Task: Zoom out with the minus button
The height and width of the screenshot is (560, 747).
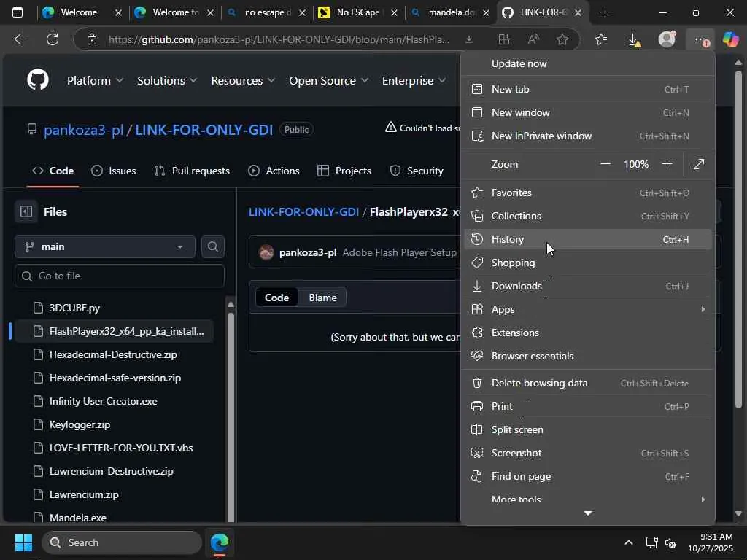Action: (605, 164)
